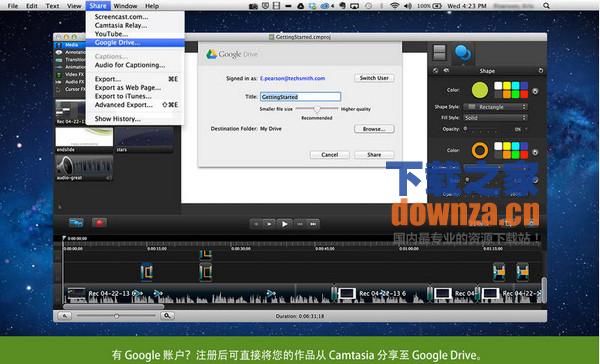Reset outline color with the round button

pyautogui.click(x=535, y=152)
